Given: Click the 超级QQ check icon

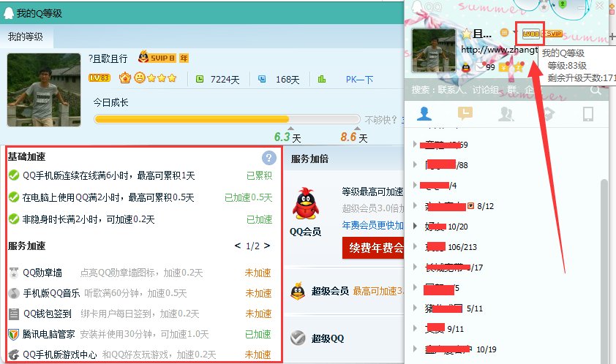Looking at the screenshot, I should tap(298, 338).
